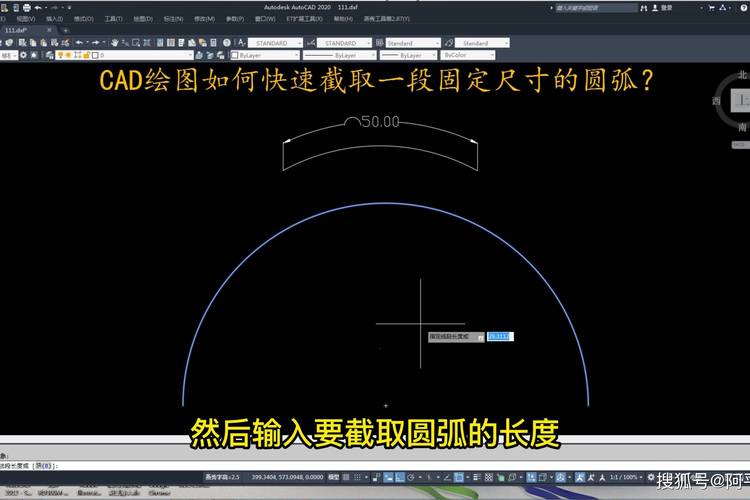Viewport: 750px width, 500px height.
Task: Activate the Zoom Realtime tool
Action: [x=125, y=43]
